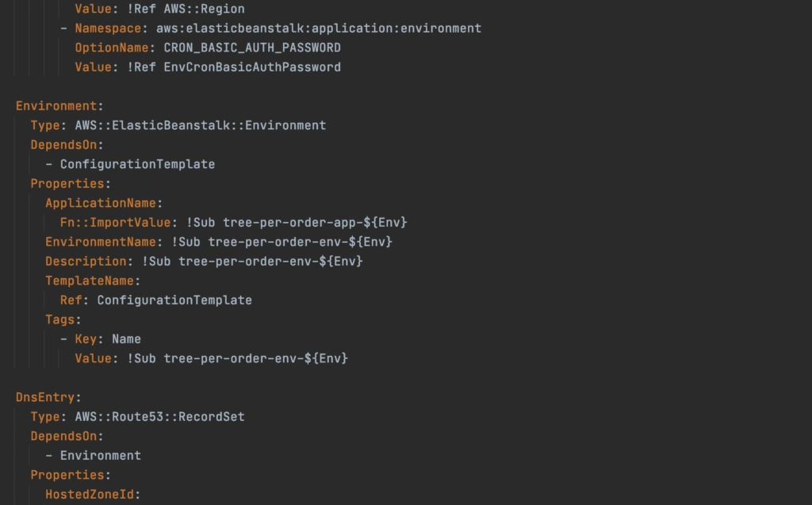812x505 pixels.
Task: Click Environment in the DnsEntry DependsOn list
Action: [101, 455]
